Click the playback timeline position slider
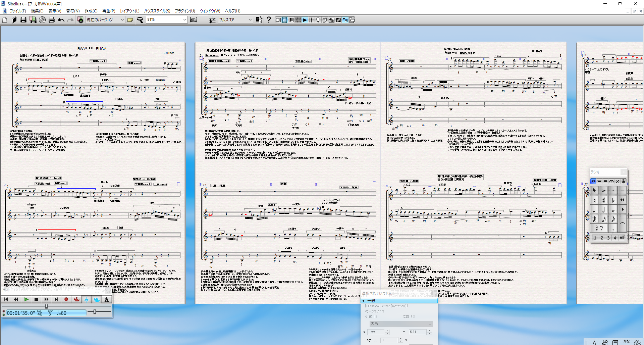Screen dimensions: 644x345 [x=46, y=306]
